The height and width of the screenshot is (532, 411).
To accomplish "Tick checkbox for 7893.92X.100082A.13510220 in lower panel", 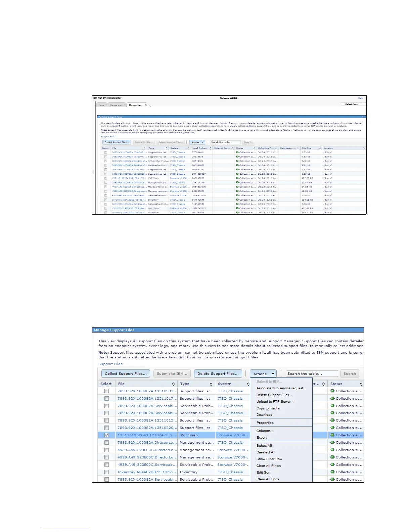I will [x=106, y=428].
